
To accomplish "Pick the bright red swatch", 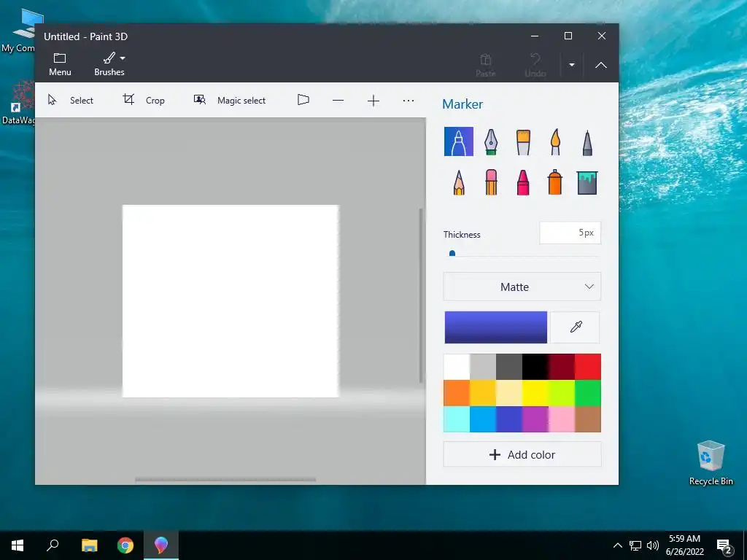I will pyautogui.click(x=588, y=367).
